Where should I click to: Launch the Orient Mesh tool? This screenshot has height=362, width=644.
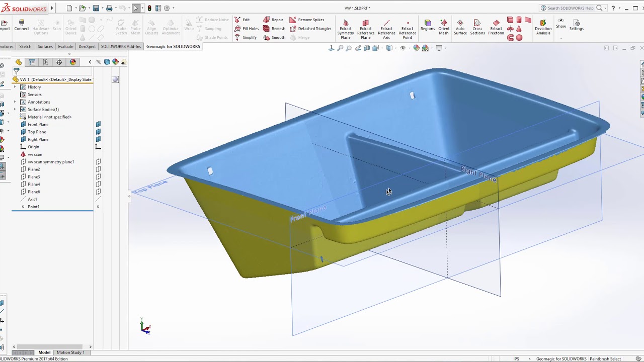click(444, 27)
